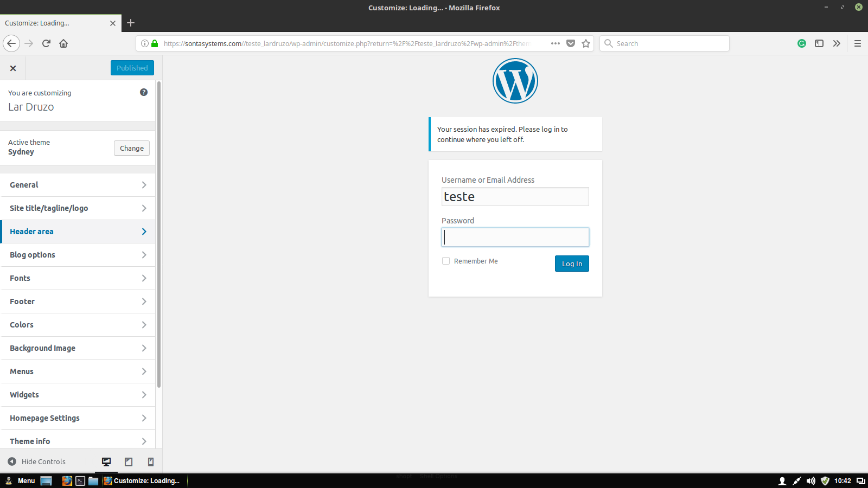This screenshot has height=488, width=868.
Task: Open the Firefox hamburger menu
Action: (858, 43)
